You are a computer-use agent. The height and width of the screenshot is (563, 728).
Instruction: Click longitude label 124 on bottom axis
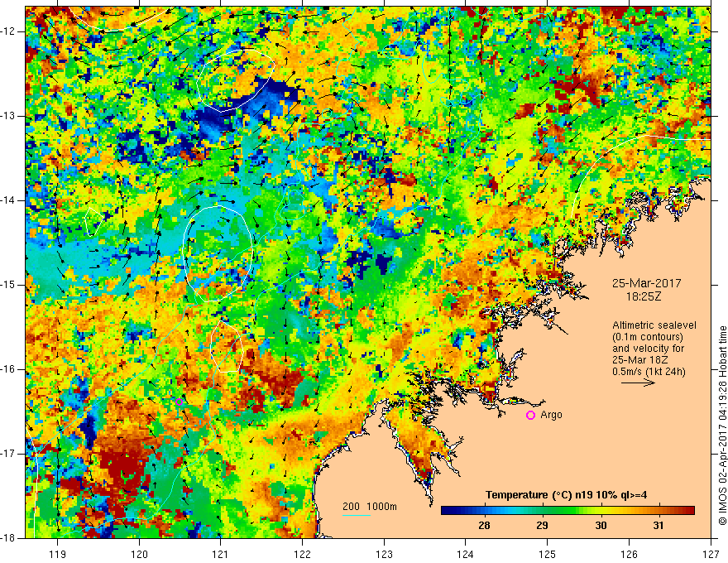465,554
